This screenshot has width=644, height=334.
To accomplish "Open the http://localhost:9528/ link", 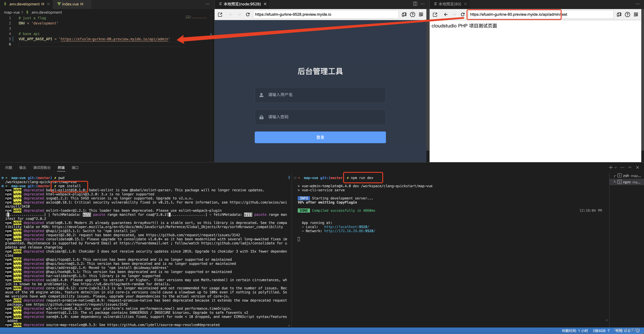I will click(346, 227).
